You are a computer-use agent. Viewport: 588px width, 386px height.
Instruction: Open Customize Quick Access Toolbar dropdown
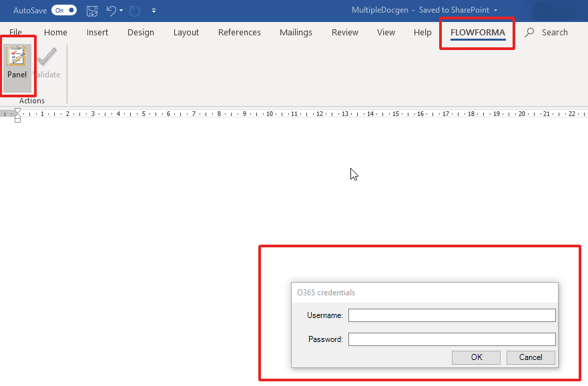point(154,11)
